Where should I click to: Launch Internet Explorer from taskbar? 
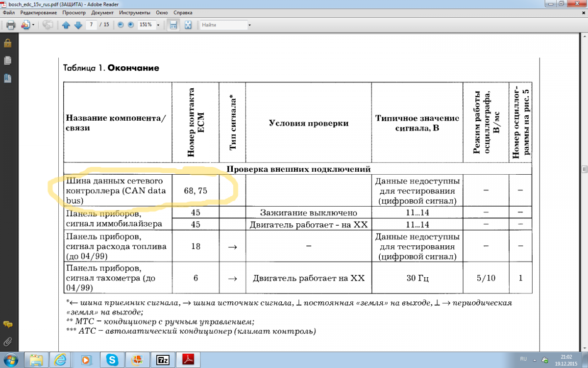61,360
